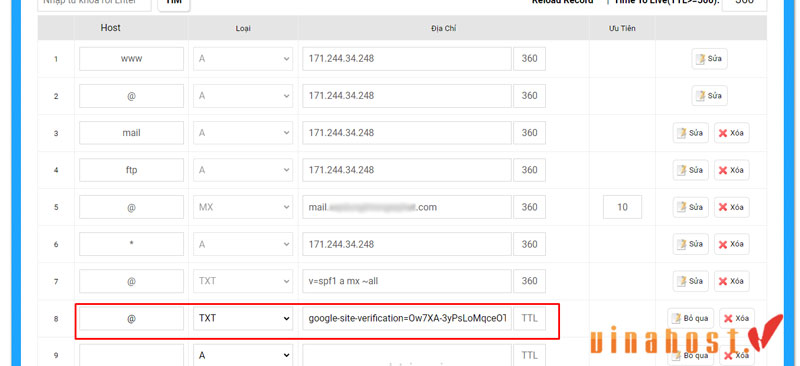Click the mail host field
Screen dimensions: 800x366
point(131,133)
